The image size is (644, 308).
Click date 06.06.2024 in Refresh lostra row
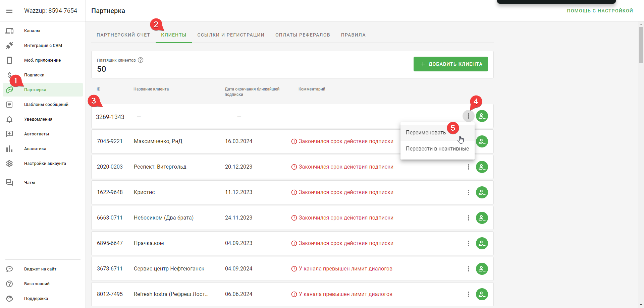238,294
